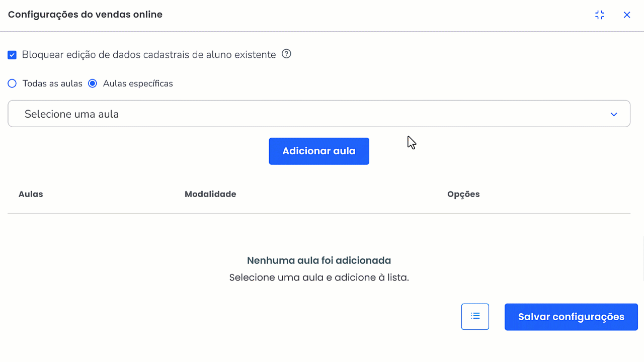The width and height of the screenshot is (644, 362).
Task: Click the Nenhuma aula foi adicionada message
Action: pyautogui.click(x=319, y=260)
